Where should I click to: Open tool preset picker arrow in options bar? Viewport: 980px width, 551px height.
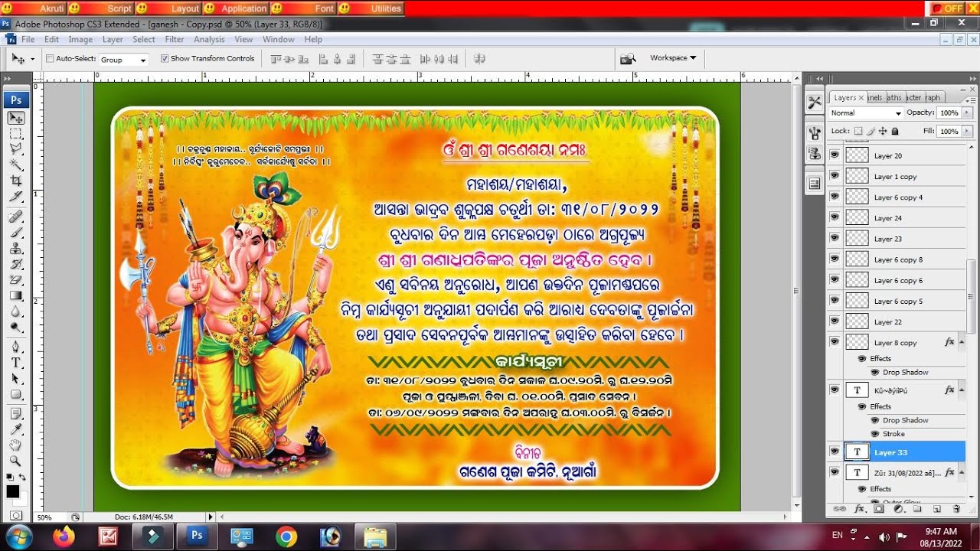tap(31, 59)
